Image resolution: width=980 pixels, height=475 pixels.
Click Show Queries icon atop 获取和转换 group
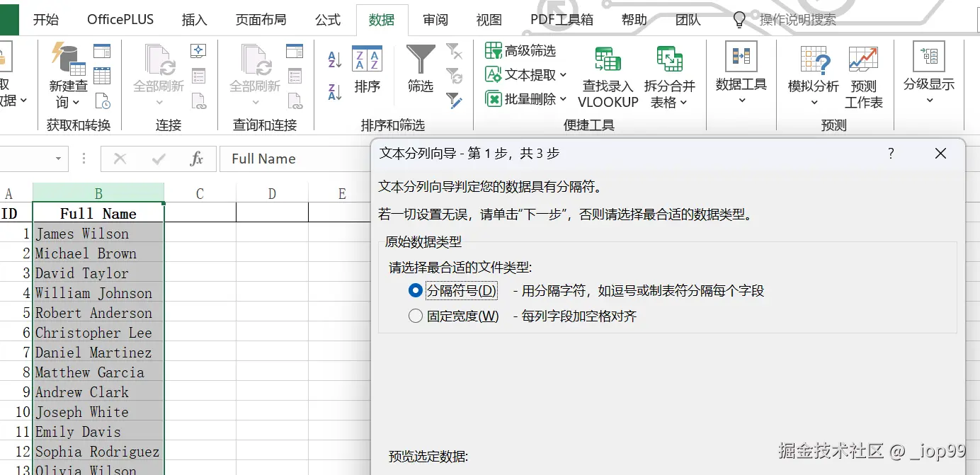102,51
